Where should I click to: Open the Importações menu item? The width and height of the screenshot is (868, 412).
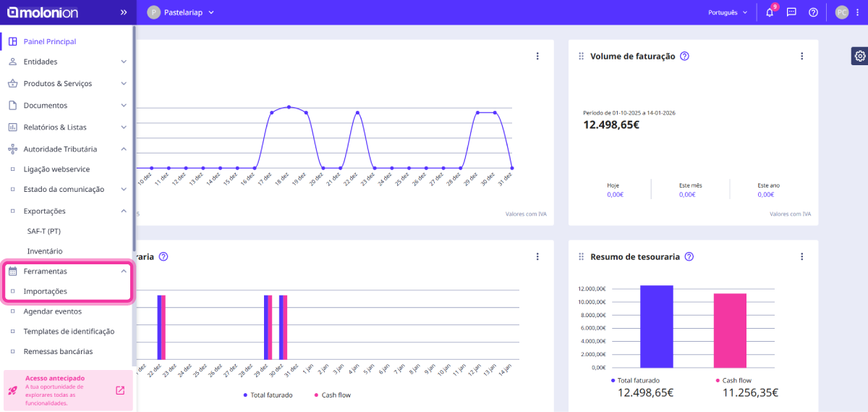click(46, 291)
